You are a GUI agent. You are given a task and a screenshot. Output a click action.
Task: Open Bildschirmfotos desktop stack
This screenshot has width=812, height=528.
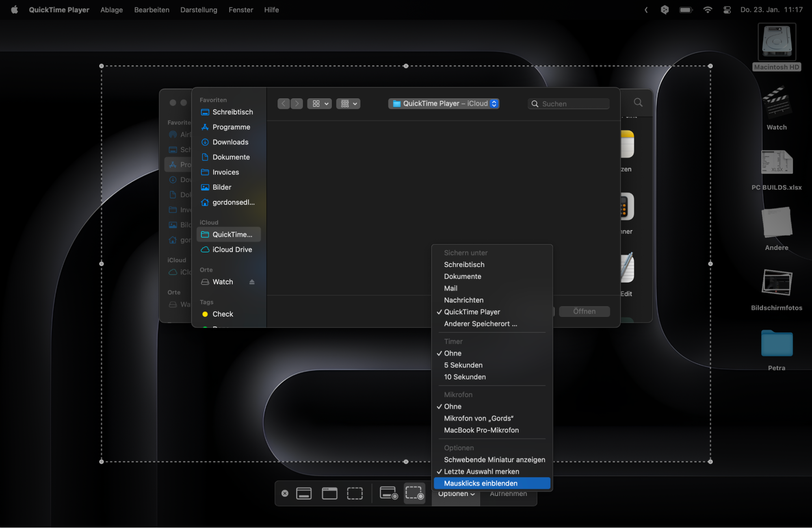click(x=777, y=289)
